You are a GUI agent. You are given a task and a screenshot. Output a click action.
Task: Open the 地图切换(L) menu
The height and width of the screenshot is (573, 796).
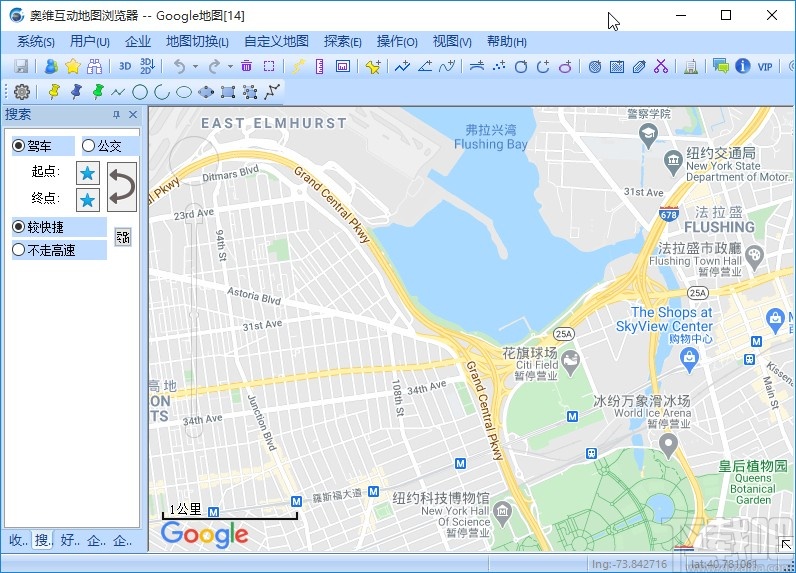(197, 42)
